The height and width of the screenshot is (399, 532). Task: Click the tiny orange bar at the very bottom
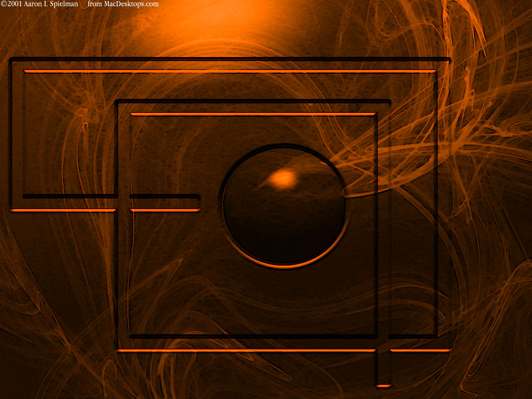(x=383, y=386)
